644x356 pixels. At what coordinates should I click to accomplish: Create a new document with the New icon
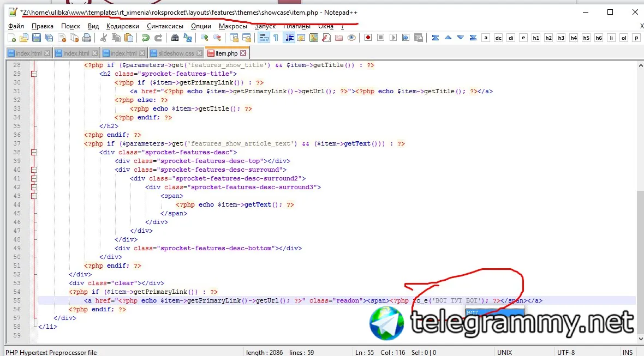(11, 38)
